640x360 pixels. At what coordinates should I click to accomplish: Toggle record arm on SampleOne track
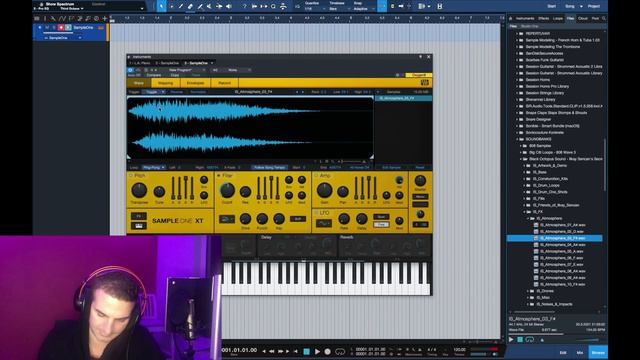coord(61,27)
